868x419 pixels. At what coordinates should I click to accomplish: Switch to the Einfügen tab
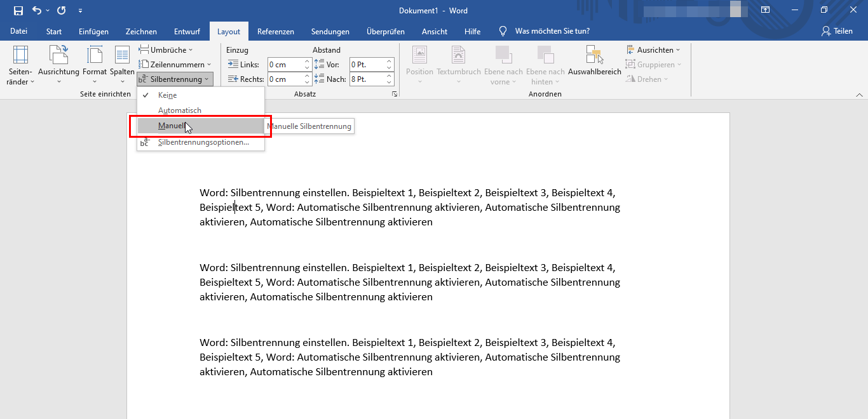tap(93, 32)
